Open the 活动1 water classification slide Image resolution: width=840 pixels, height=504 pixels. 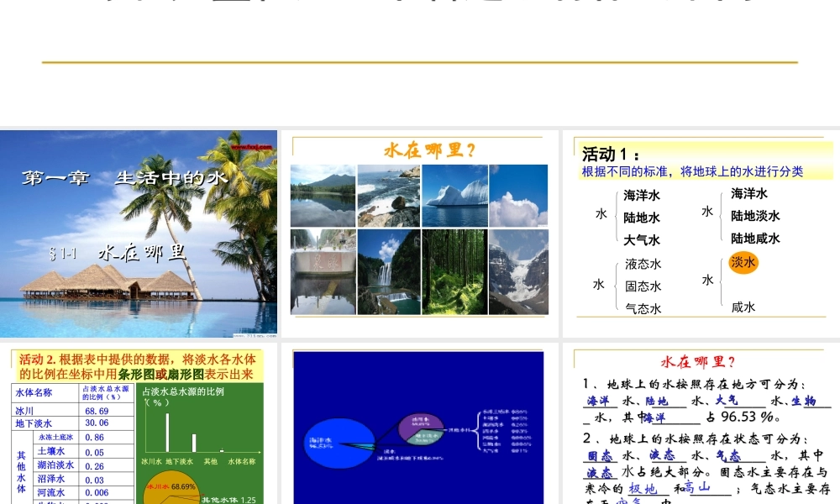(x=701, y=234)
